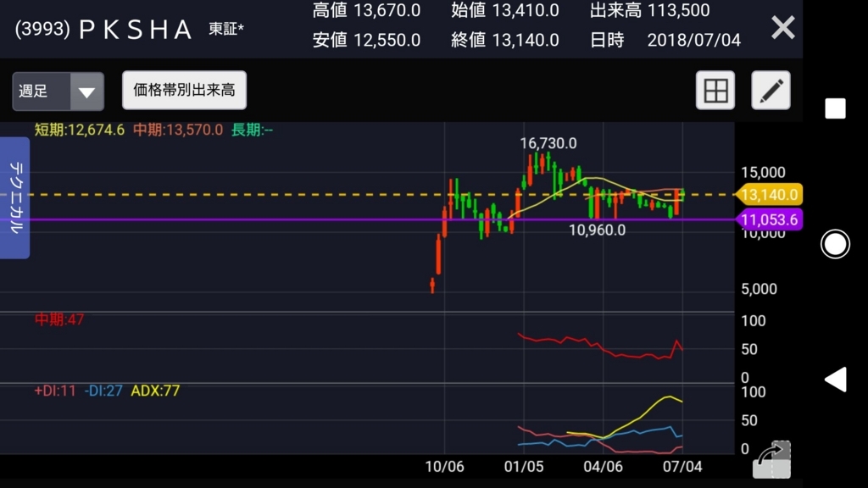The image size is (868, 488).
Task: Tap the 07/04 date axis label
Action: [x=682, y=467]
